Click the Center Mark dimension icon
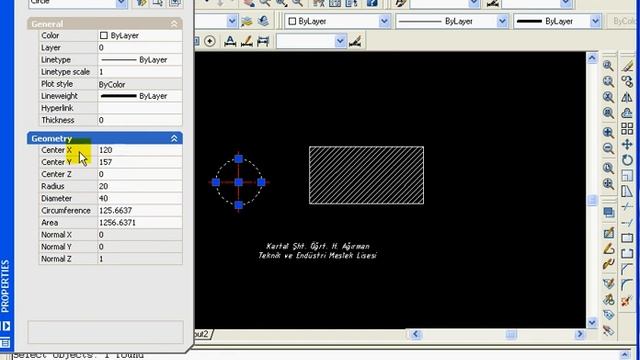The height and width of the screenshot is (360, 640). (210, 41)
